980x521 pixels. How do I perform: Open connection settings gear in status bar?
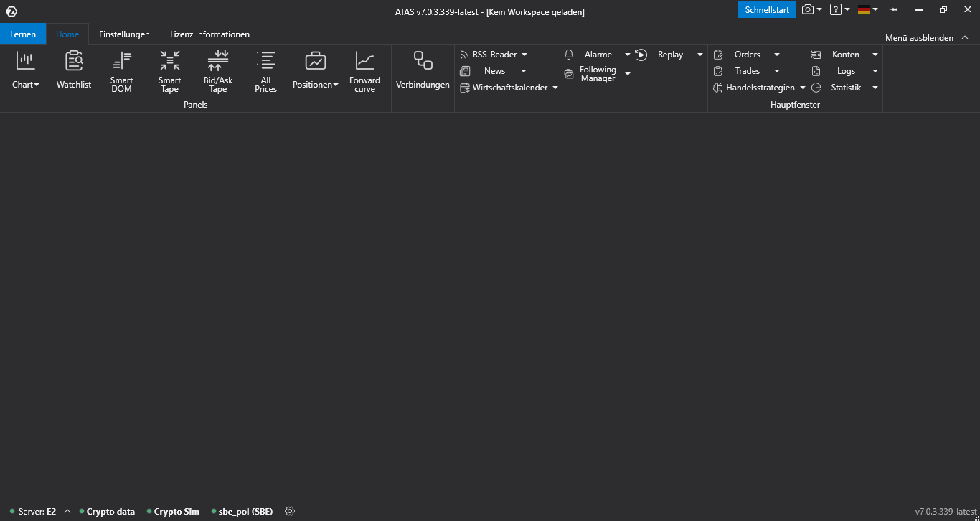tap(290, 512)
